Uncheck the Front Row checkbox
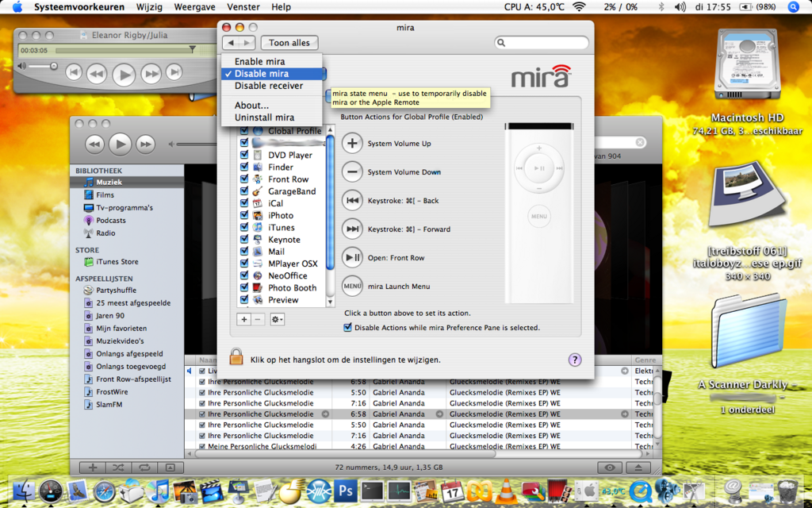 point(244,179)
